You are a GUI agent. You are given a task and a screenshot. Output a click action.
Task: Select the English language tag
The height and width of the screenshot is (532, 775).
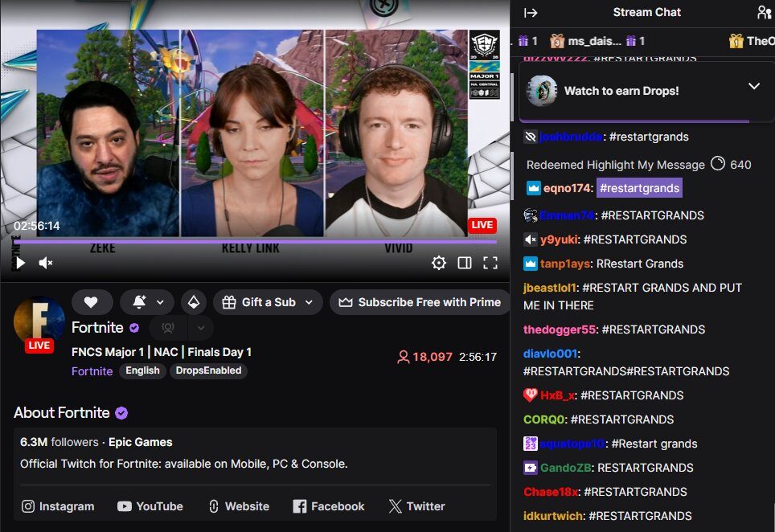(142, 370)
